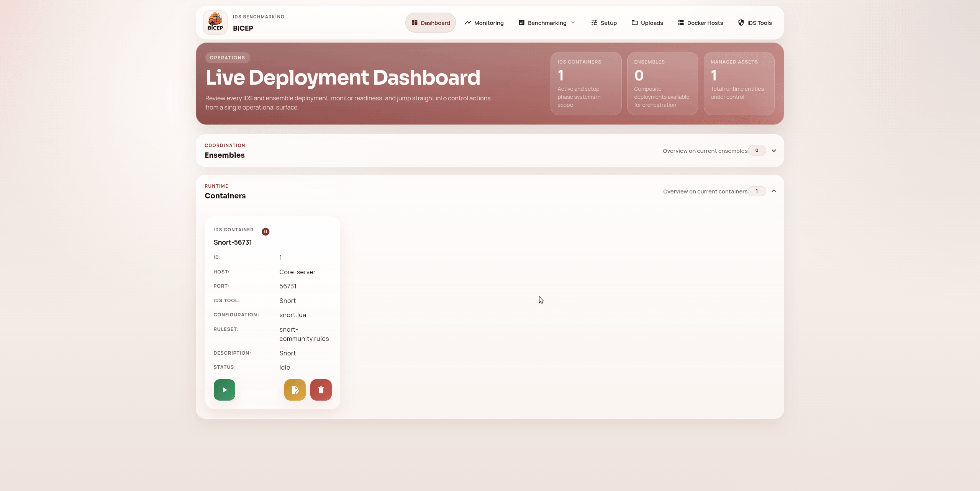Start the Snort-56731 container
This screenshot has width=980, height=491.
225,390
